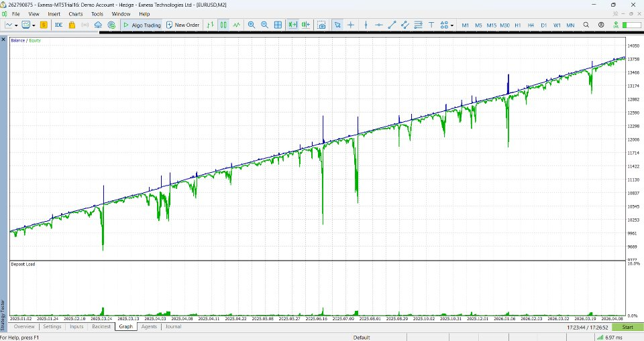644x341 pixels.
Task: Switch to the Inputs tab
Action: point(76,327)
